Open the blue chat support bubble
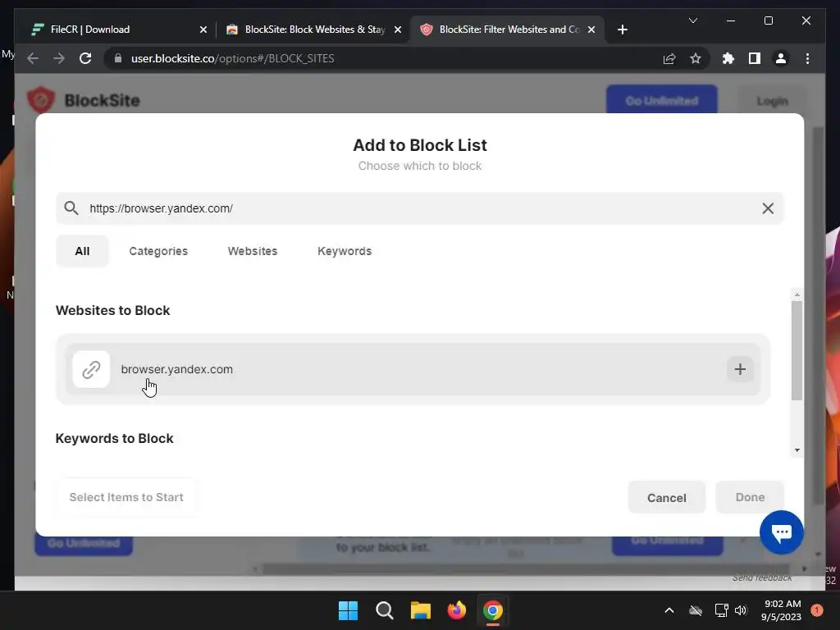840x630 pixels. (781, 532)
